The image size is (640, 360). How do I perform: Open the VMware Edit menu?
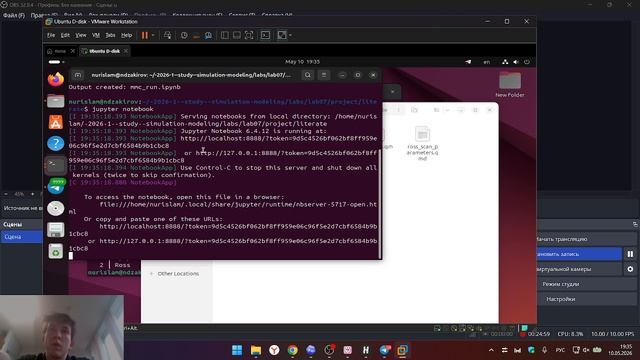point(65,36)
